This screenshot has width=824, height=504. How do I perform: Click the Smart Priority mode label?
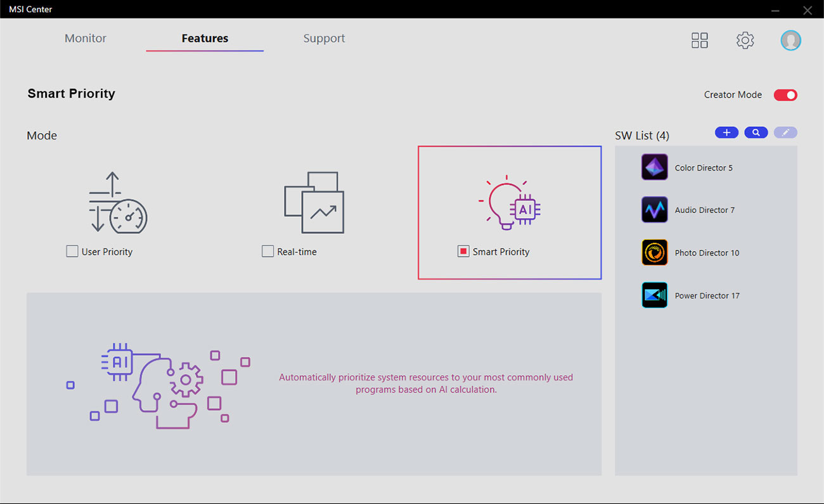(501, 252)
